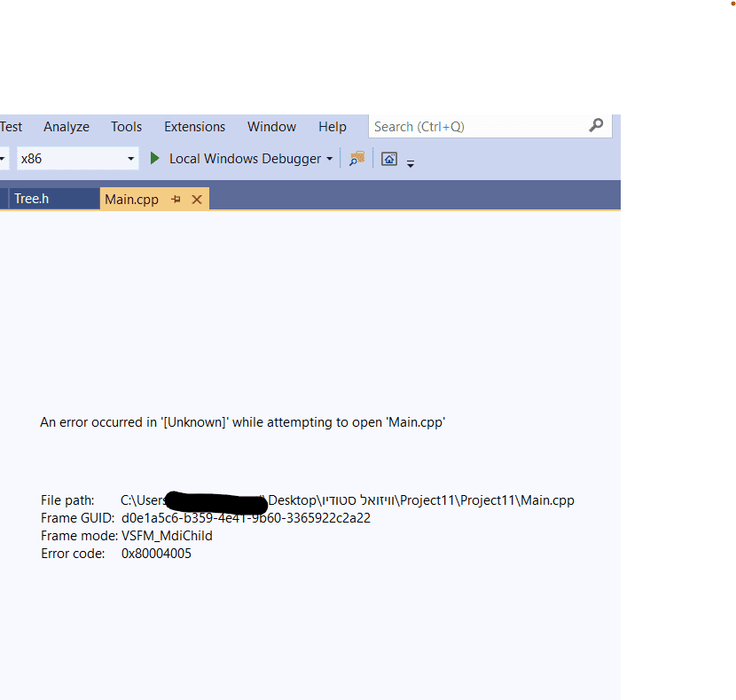Viewport: 736px width, 700px height.
Task: Click the Project11\Main.cpp path text
Action: [x=517, y=500]
